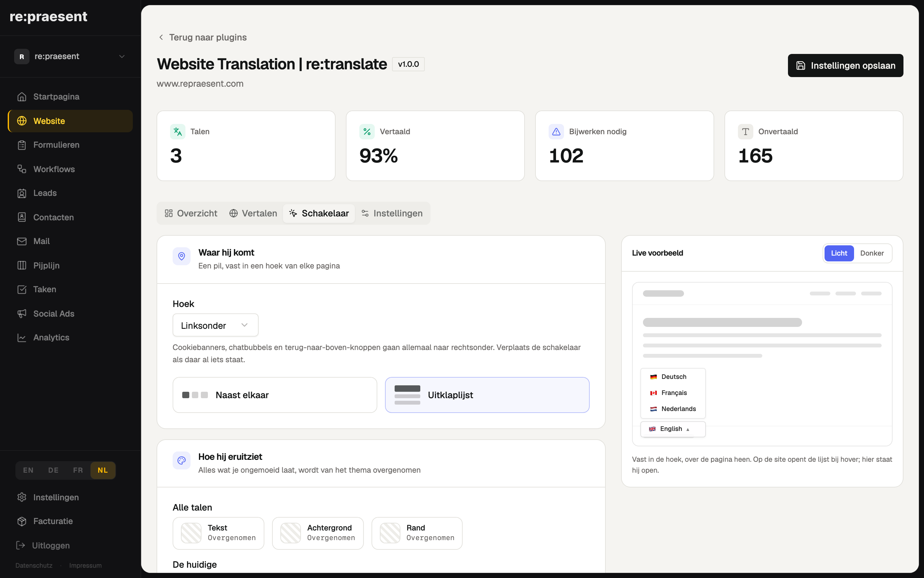Click the Formulieren clipboard icon
The image size is (924, 578).
(x=22, y=145)
